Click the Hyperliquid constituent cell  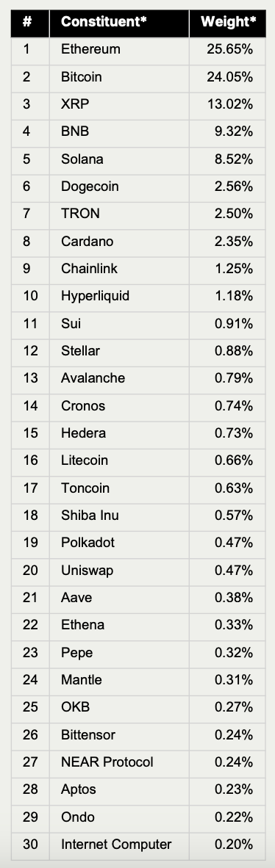119,296
